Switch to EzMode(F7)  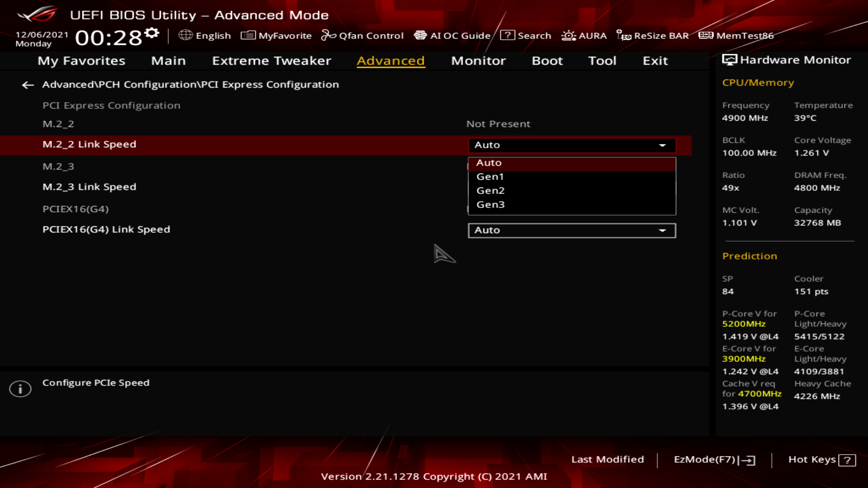pos(714,460)
